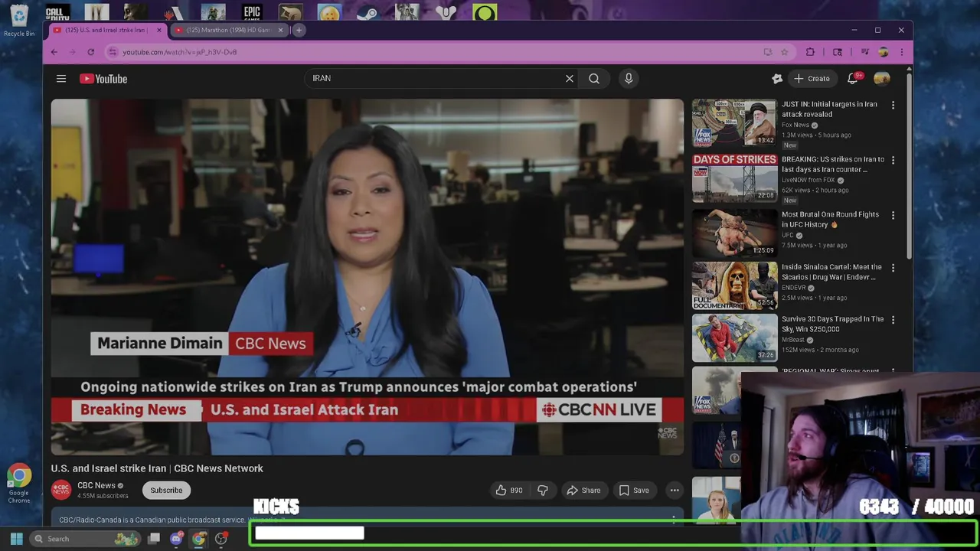Close the Marathon (1994) tab
Image resolution: width=980 pixels, height=551 pixels.
pyautogui.click(x=280, y=30)
